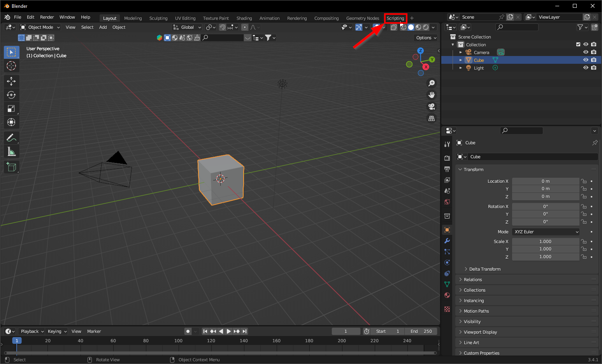Click the pan view hand icon
Image resolution: width=602 pixels, height=364 pixels.
[x=432, y=95]
